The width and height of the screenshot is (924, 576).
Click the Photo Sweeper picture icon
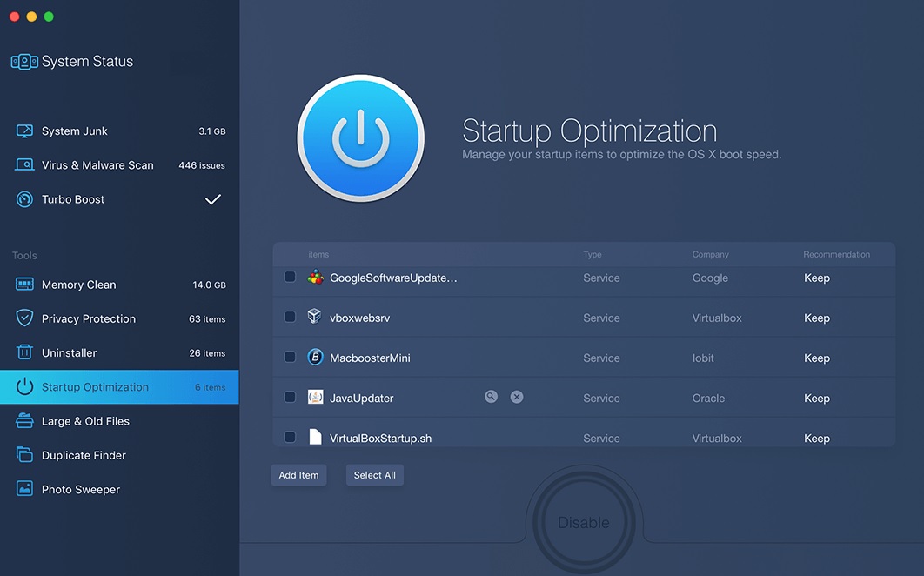pyautogui.click(x=24, y=489)
